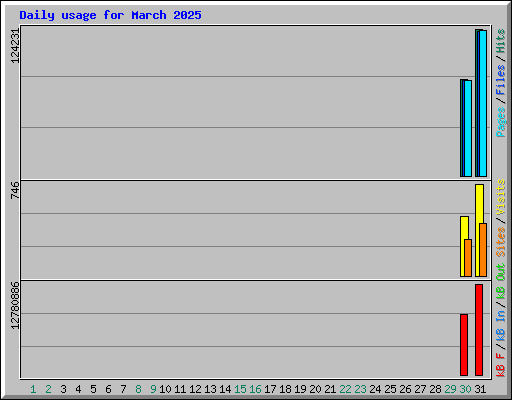Click day 31 on the x-axis
This screenshot has width=512, height=400.
480,389
